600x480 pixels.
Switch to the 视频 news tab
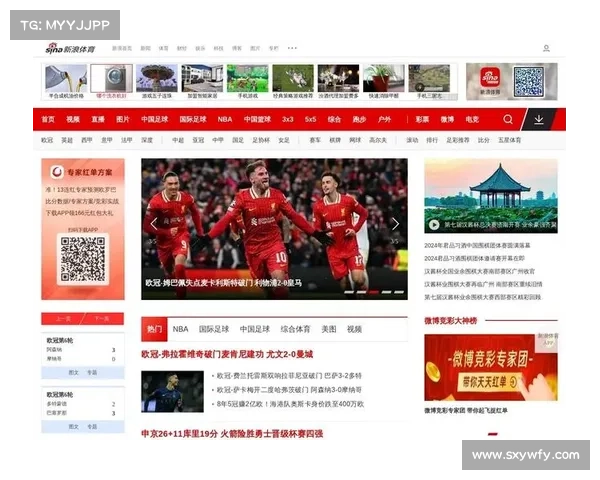(x=354, y=329)
